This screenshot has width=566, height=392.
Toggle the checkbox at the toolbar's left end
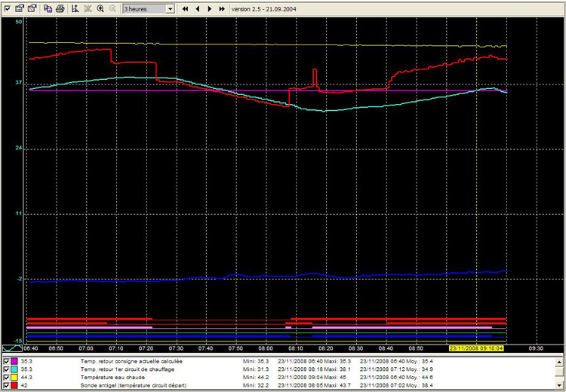tap(7, 8)
